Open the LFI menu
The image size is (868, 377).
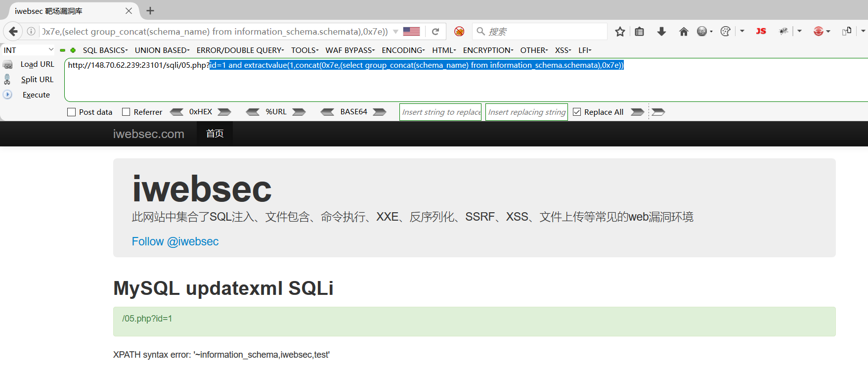click(x=585, y=50)
